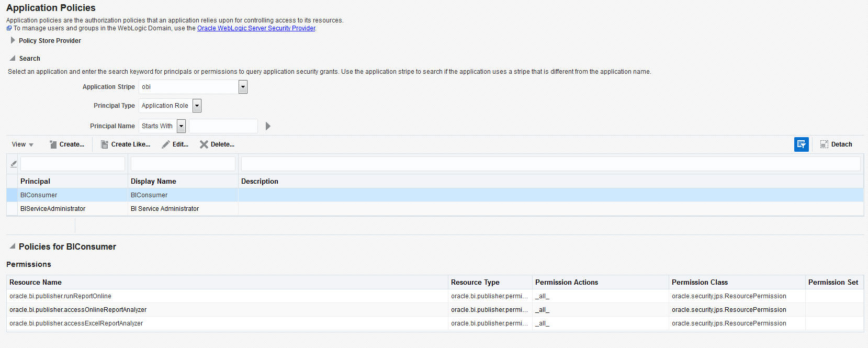
Task: Open the Application Stripe dropdown
Action: 243,87
